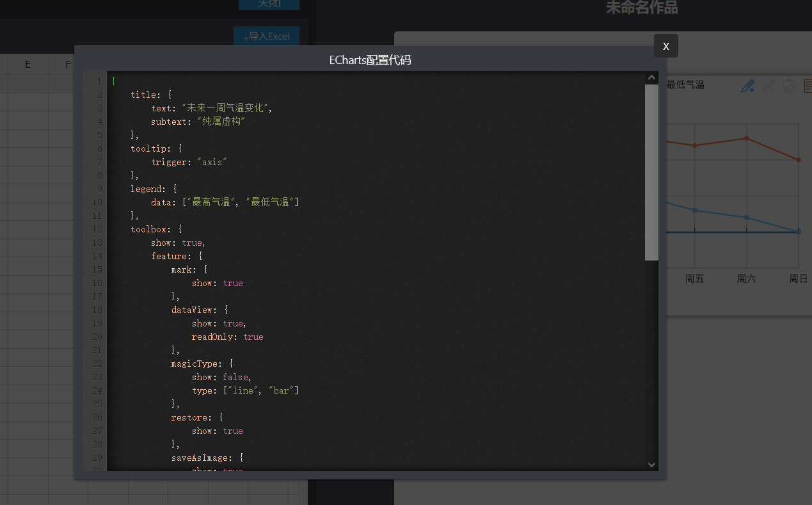The image size is (812, 505).
Task: Click the 周六 point on orange line
Action: 746,138
